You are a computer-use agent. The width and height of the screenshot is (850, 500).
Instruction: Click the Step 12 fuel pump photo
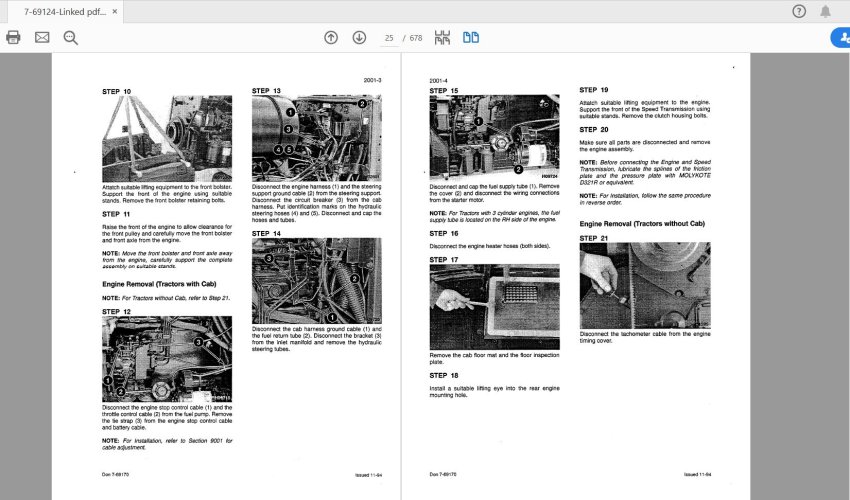point(166,359)
